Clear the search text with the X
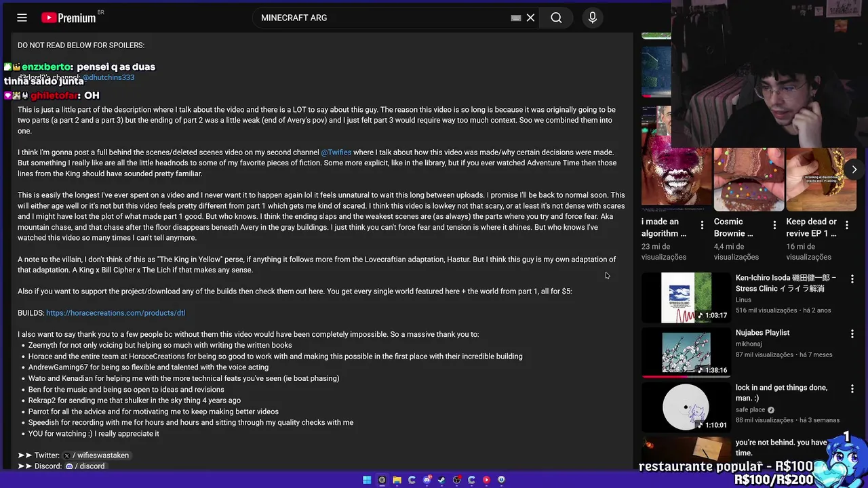Screen dimensions: 868x488 [x=531, y=18]
